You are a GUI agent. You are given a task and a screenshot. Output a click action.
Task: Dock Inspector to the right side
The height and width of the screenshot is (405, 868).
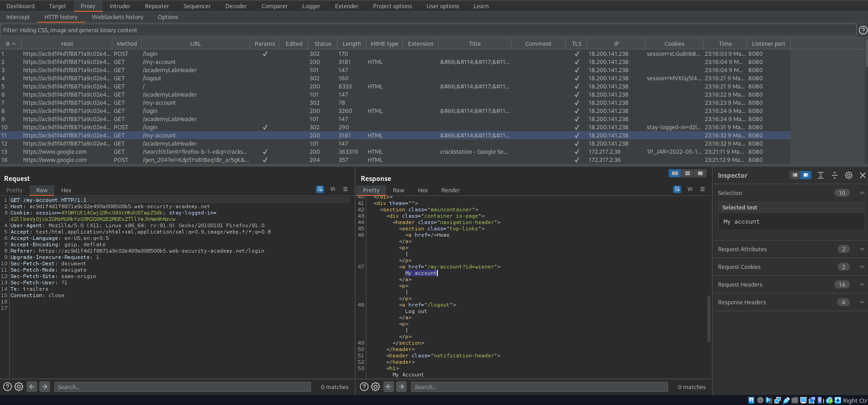806,175
